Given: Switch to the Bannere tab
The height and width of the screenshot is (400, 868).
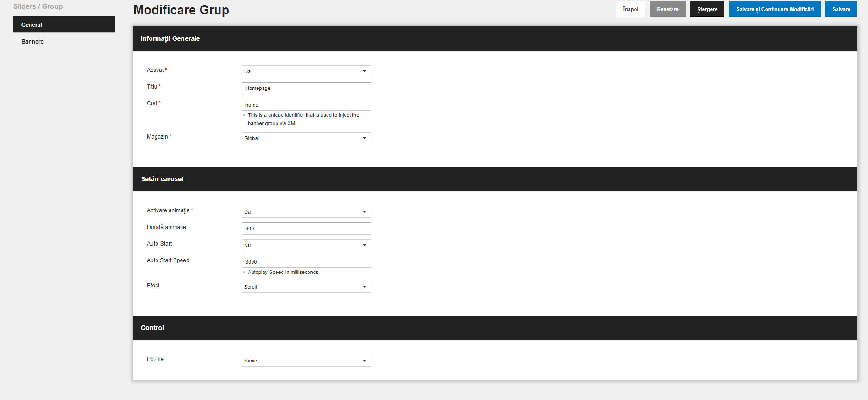Looking at the screenshot, I should pyautogui.click(x=64, y=41).
